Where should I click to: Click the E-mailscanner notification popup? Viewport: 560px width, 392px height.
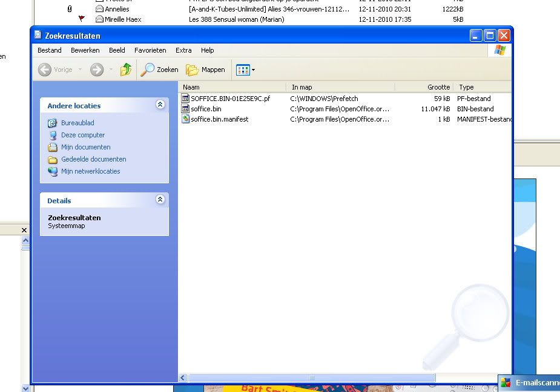[529, 383]
